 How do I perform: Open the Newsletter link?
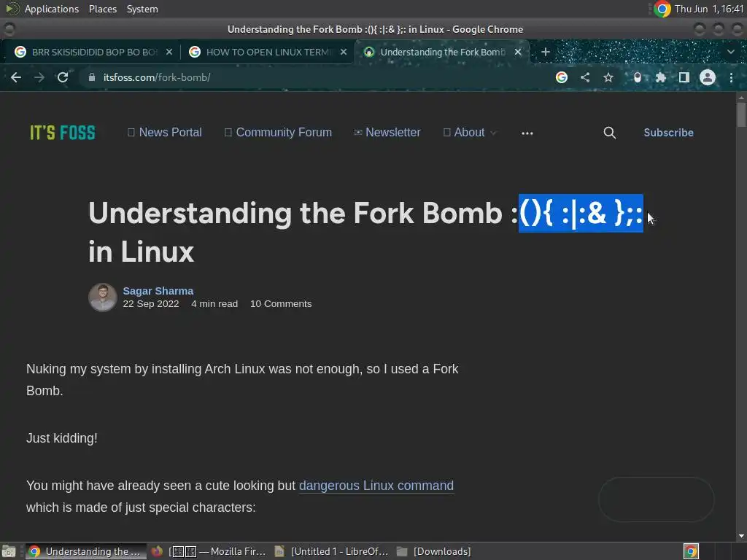click(387, 133)
